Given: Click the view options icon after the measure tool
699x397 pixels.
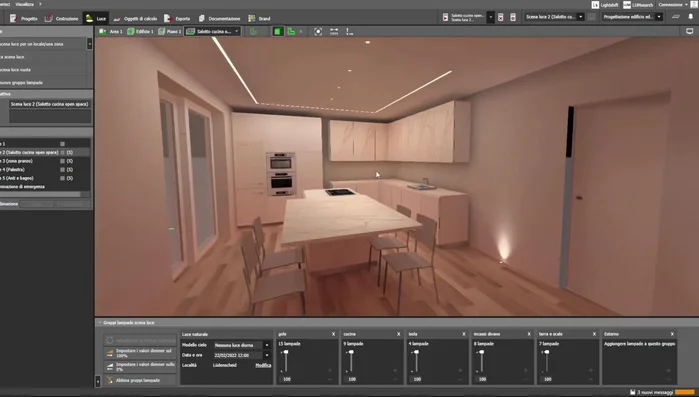Looking at the screenshot, I should pos(350,32).
